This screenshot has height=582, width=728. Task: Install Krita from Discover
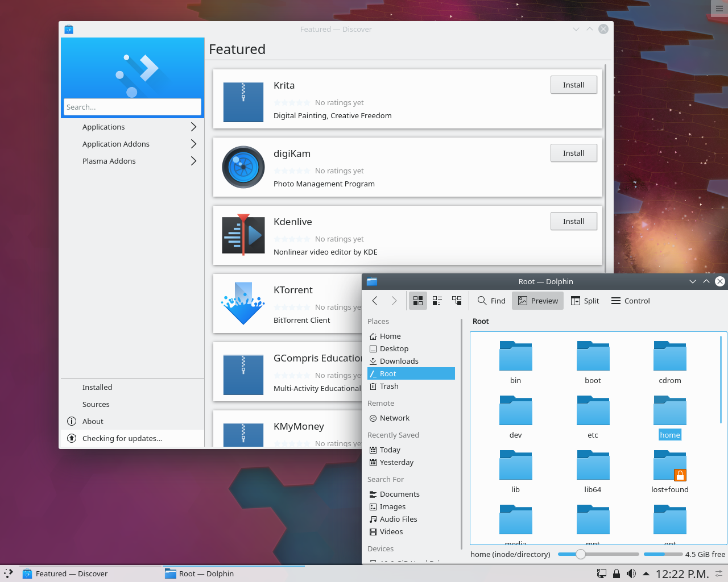click(573, 85)
